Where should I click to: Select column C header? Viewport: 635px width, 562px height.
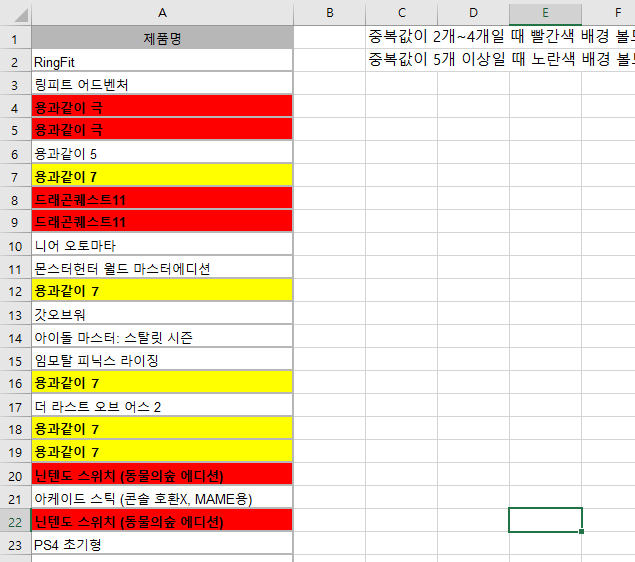click(401, 13)
